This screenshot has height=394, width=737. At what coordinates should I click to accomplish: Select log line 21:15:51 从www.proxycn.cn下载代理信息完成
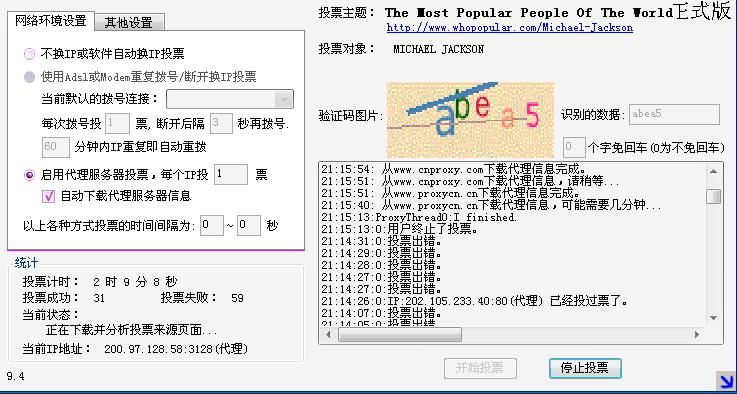451,193
